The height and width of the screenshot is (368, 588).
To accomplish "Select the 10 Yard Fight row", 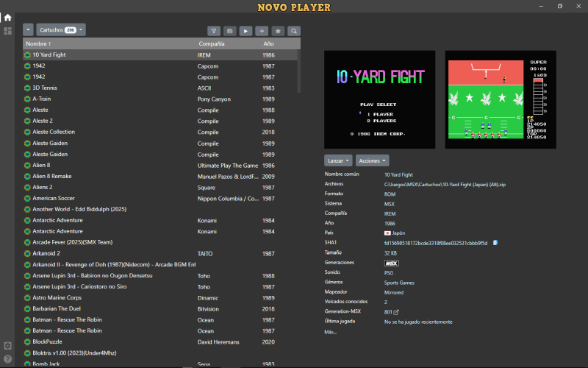I will point(160,54).
